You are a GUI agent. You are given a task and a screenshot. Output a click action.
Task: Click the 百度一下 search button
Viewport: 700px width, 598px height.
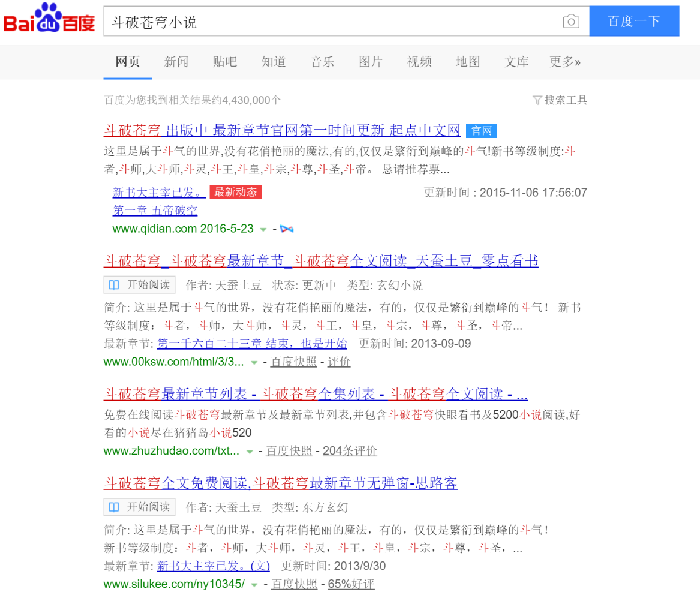635,21
